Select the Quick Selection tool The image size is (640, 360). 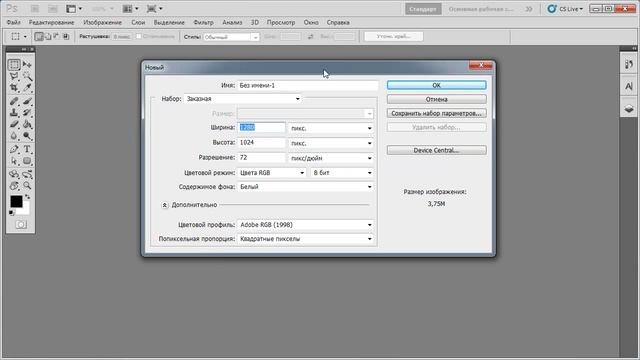click(27, 76)
